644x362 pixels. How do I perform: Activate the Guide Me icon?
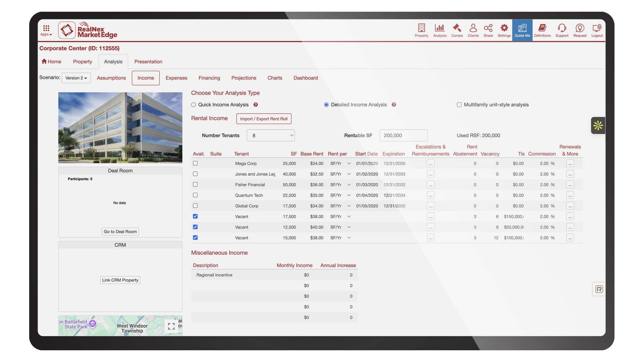[x=522, y=30]
